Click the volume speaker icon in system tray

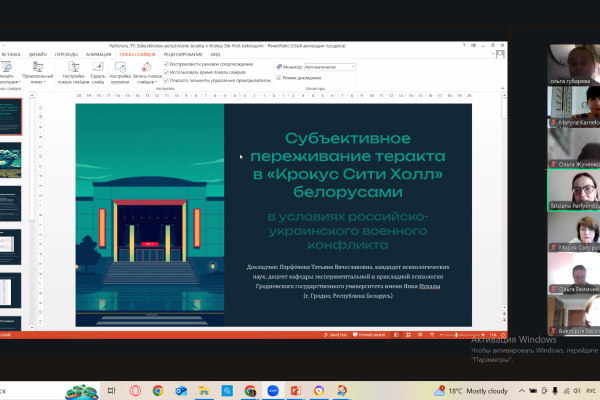coord(577,391)
